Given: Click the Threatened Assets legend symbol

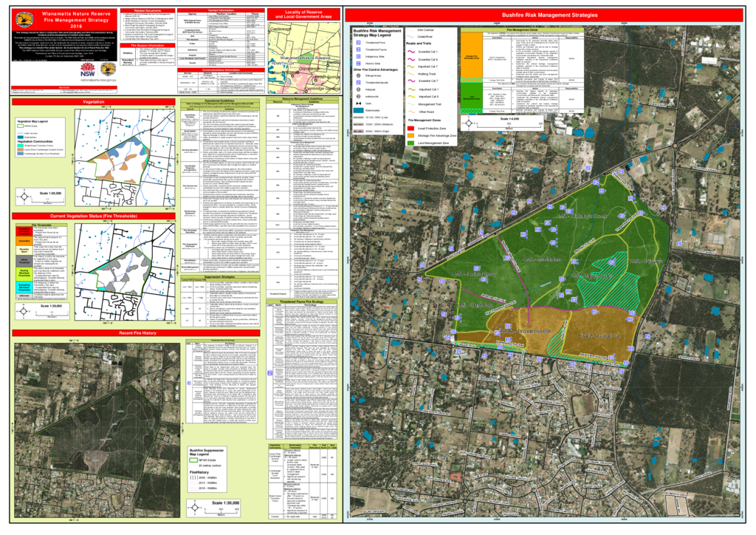Looking at the screenshot, I should 359,83.
